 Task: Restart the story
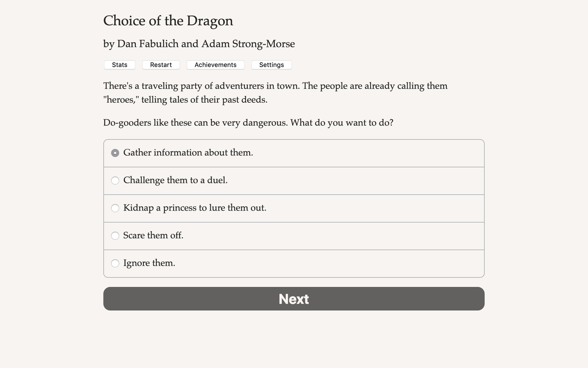tap(161, 65)
